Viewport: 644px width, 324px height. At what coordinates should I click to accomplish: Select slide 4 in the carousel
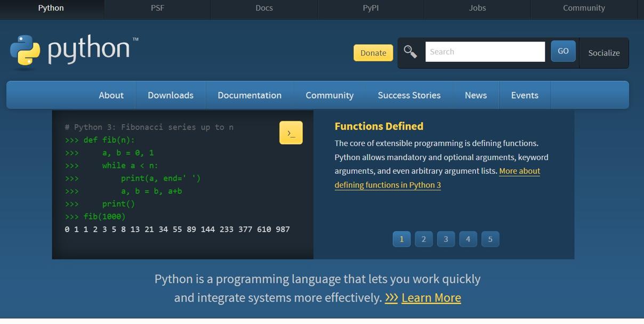coord(468,239)
